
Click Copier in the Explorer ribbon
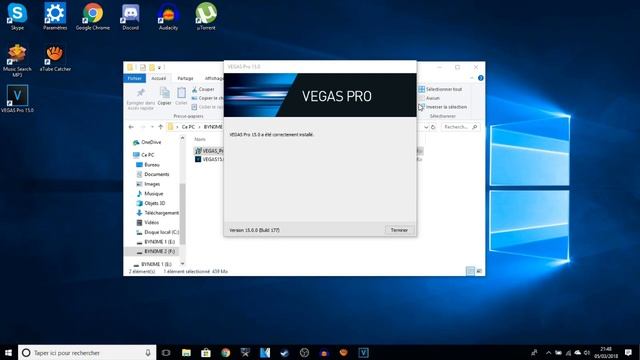pyautogui.click(x=164, y=96)
